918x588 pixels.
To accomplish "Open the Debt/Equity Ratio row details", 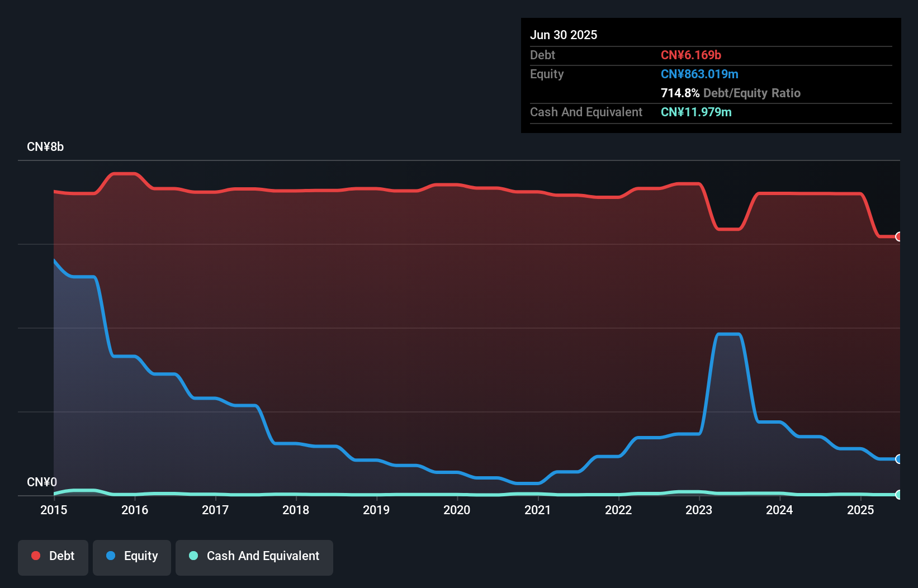I will tap(731, 93).
